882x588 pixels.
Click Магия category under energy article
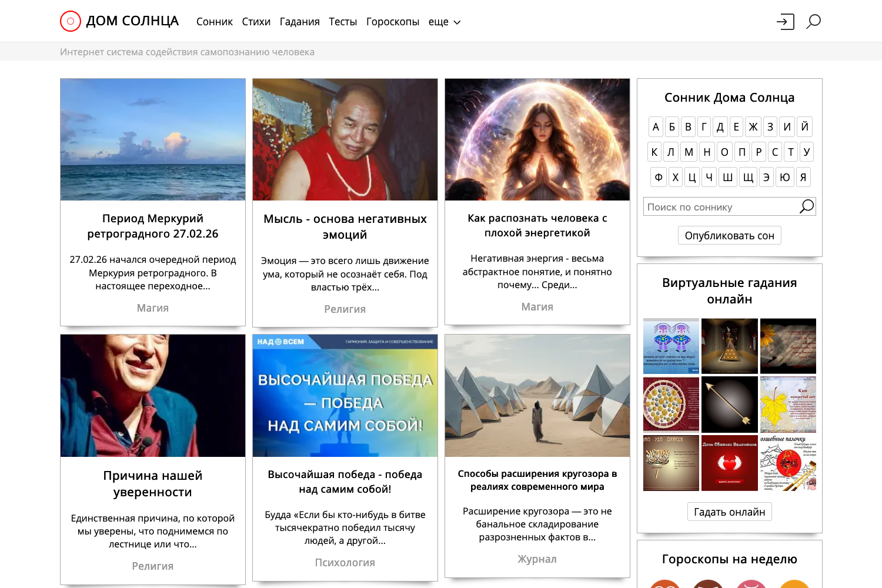click(x=537, y=306)
